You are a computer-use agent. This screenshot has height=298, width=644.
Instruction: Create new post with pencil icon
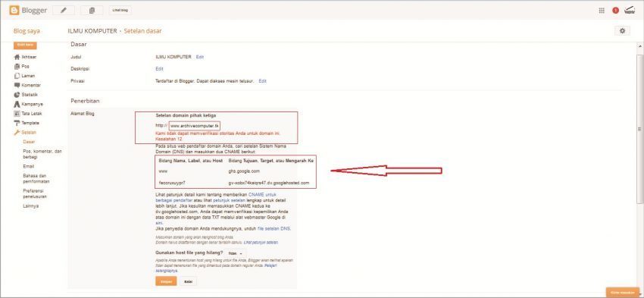63,11
